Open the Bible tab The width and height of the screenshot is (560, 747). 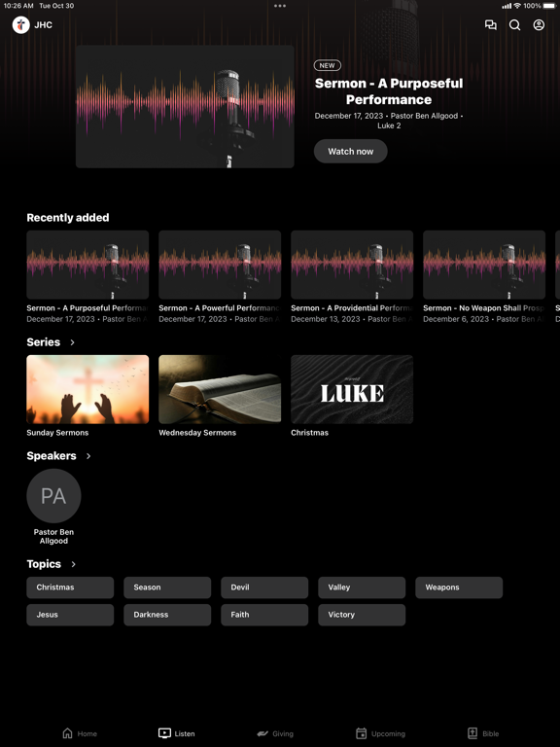click(483, 733)
